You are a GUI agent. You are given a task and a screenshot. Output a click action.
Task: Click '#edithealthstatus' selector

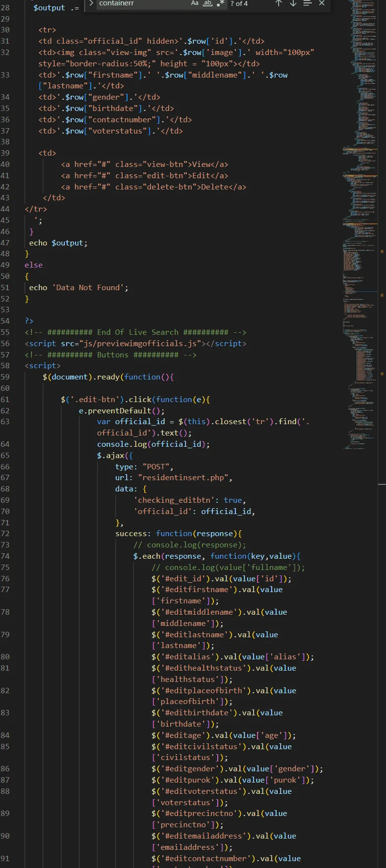click(206, 668)
